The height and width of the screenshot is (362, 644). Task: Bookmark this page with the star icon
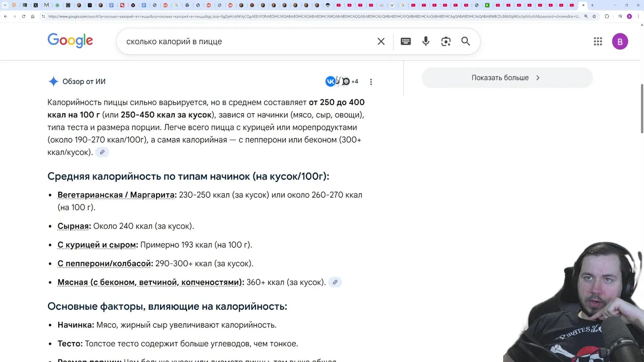tap(594, 16)
